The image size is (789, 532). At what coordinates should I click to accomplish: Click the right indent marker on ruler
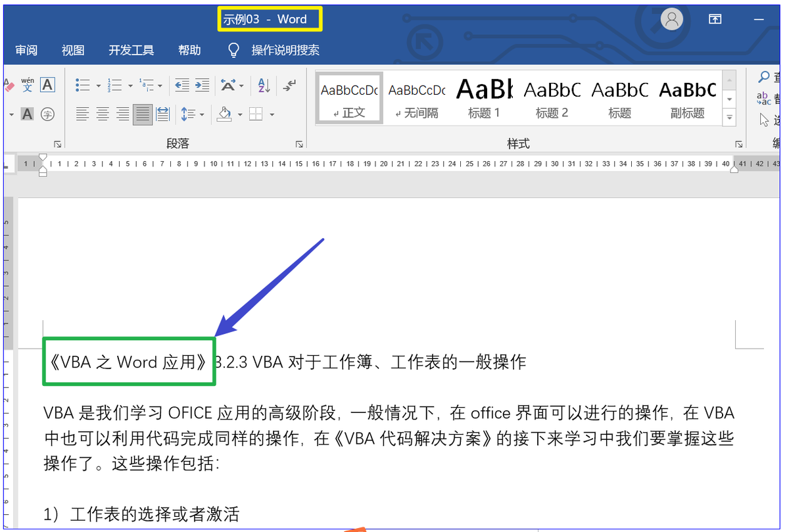tap(734, 168)
